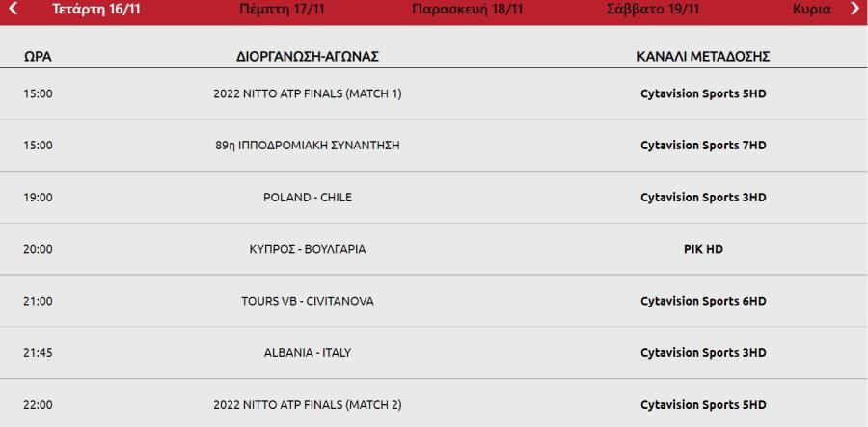The image size is (868, 427).
Task: Click Cytavision Sports 6HD channel label
Action: pos(703,301)
